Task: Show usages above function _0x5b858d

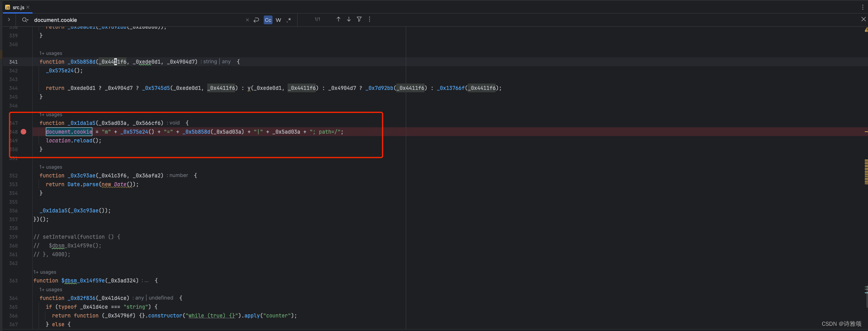Action: point(51,53)
